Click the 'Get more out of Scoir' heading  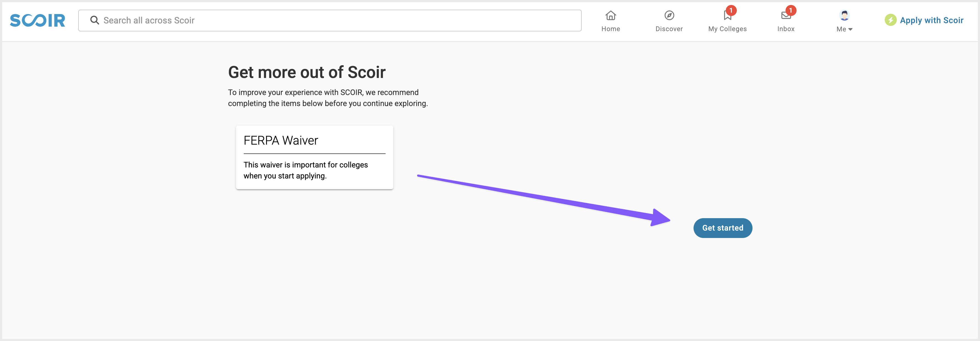307,72
